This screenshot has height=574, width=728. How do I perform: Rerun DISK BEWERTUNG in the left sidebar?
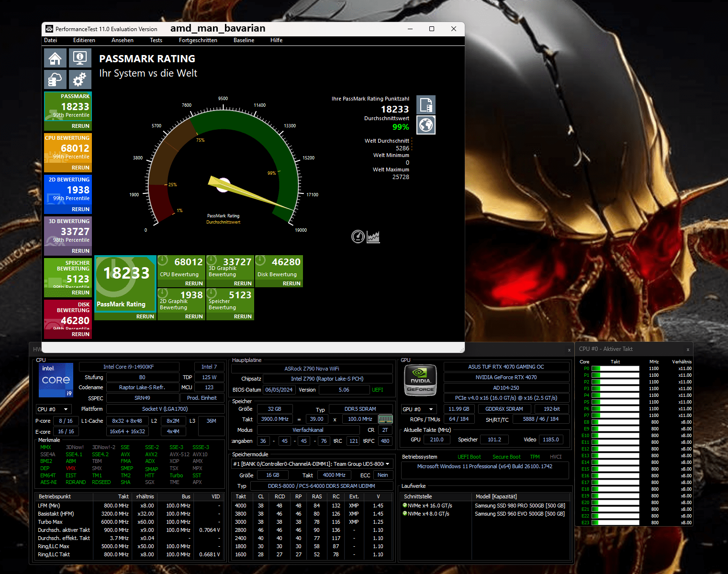(x=80, y=334)
